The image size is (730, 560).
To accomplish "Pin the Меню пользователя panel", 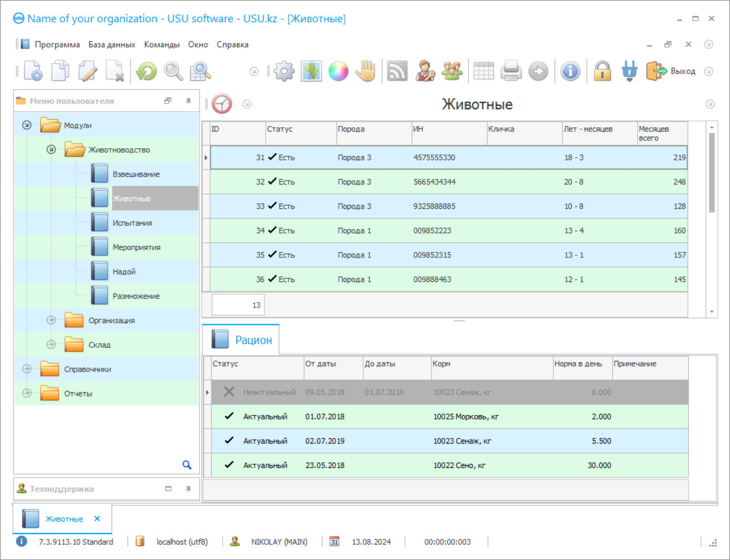I will click(188, 101).
